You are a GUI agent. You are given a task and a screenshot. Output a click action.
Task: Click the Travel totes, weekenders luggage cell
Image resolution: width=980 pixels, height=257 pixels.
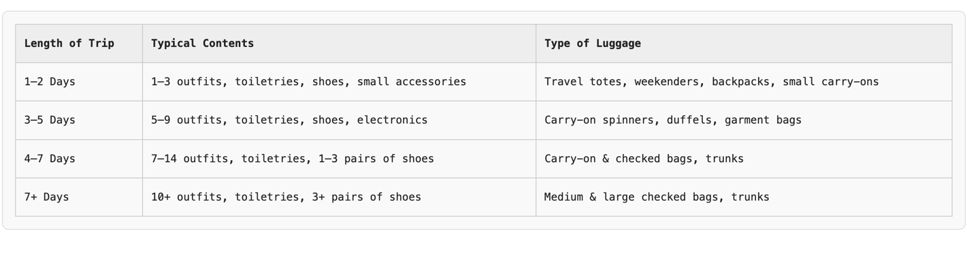pyautogui.click(x=744, y=82)
